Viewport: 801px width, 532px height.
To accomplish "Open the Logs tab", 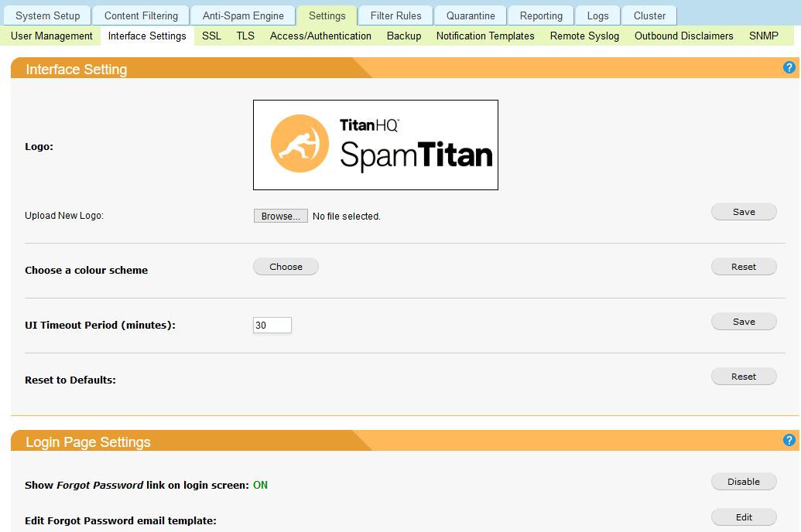I will pyautogui.click(x=597, y=15).
